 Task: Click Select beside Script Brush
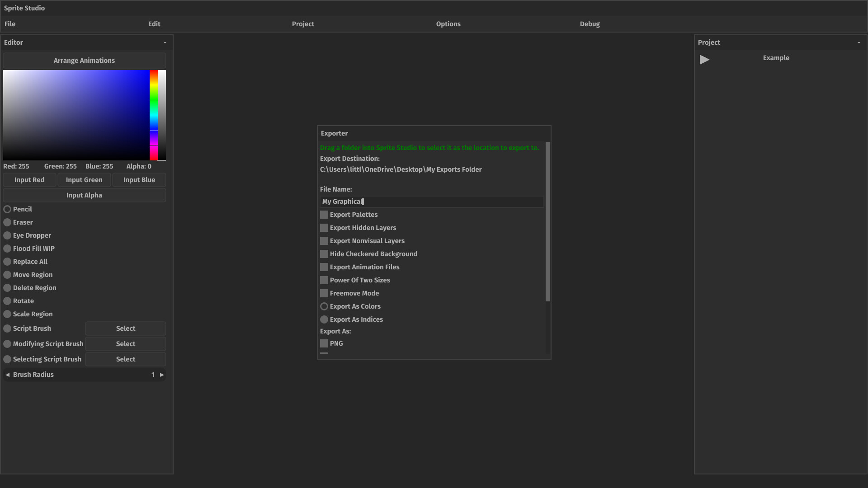pos(125,328)
